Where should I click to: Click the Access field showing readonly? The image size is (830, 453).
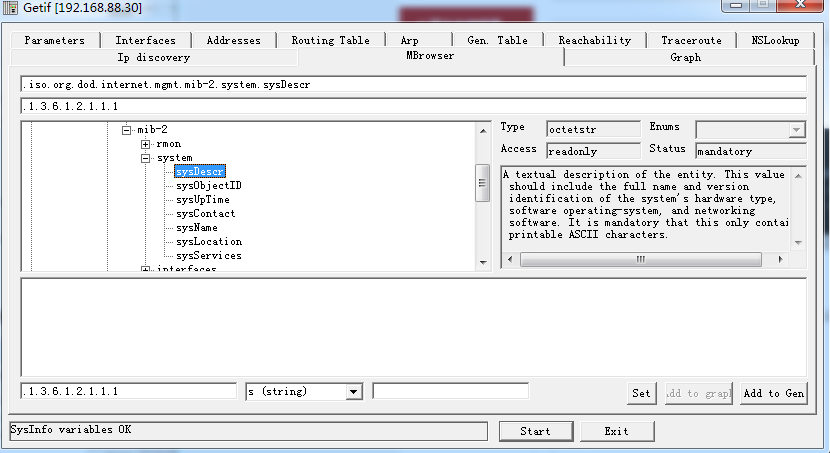[x=593, y=151]
